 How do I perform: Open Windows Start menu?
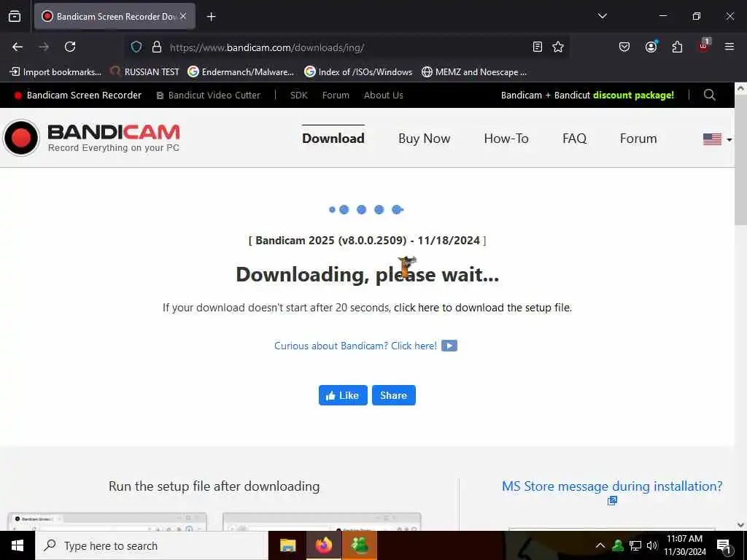click(18, 545)
